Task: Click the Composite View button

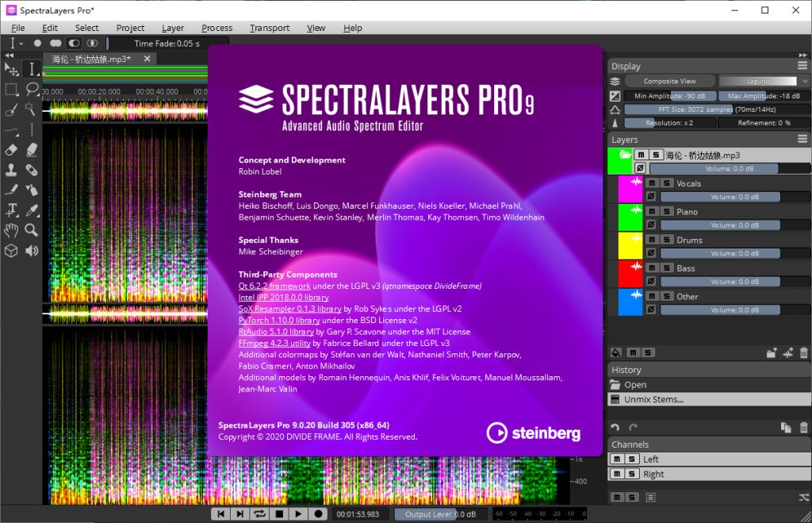Action: [669, 81]
